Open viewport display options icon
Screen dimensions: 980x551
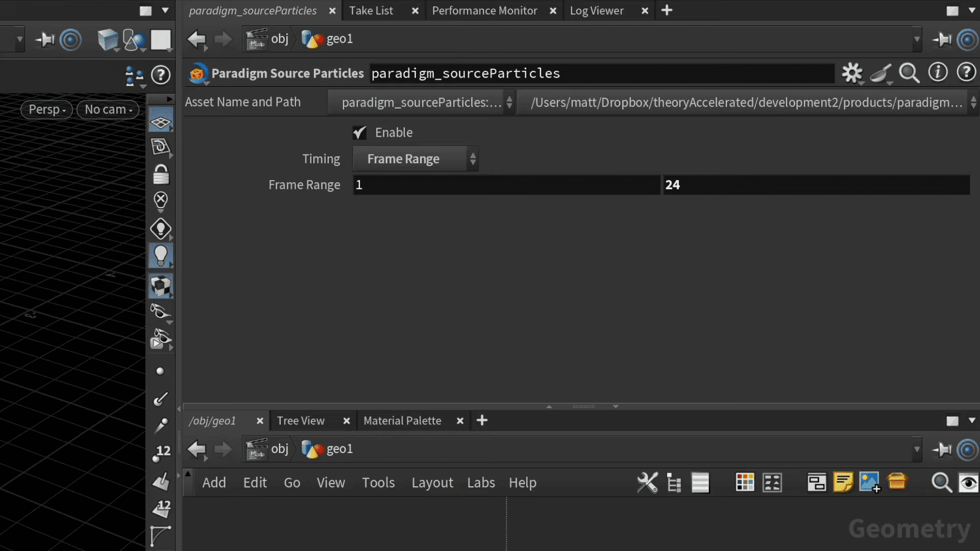click(134, 76)
